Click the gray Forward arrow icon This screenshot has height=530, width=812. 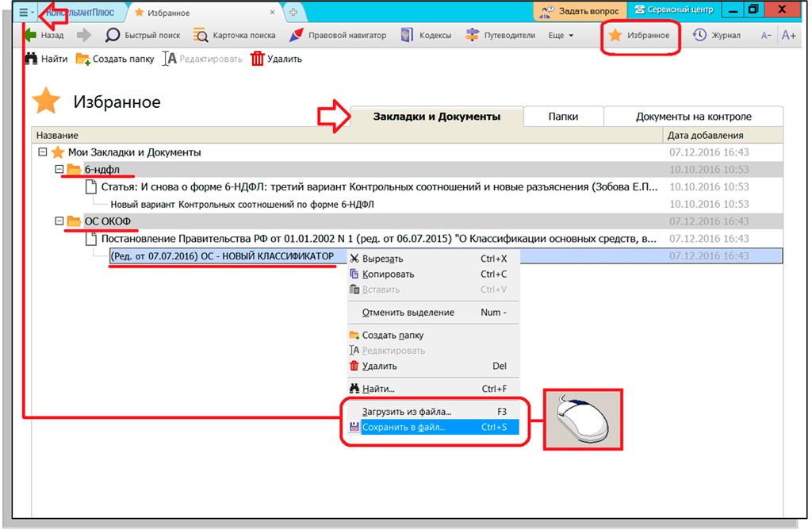pos(84,35)
